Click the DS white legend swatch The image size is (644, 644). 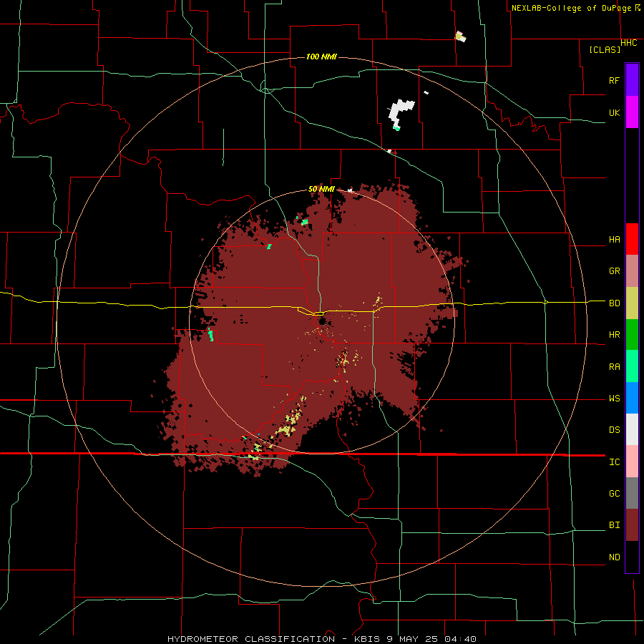point(632,429)
